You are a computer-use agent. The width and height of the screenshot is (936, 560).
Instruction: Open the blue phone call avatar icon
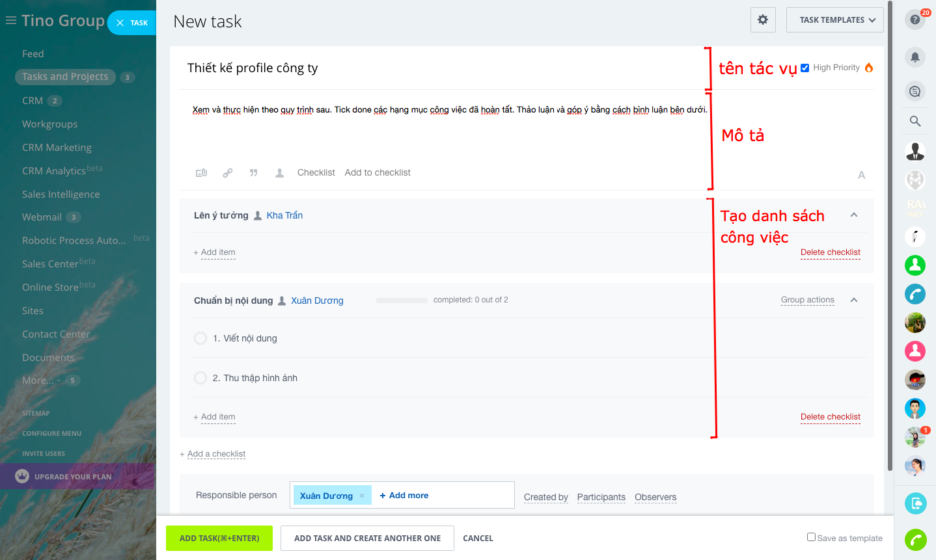coord(915,294)
